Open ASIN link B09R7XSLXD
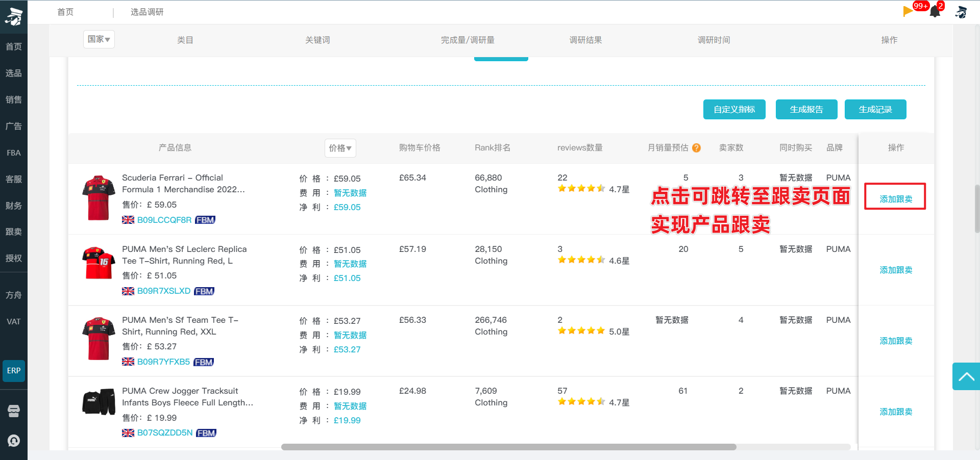The image size is (980, 460). pos(164,291)
